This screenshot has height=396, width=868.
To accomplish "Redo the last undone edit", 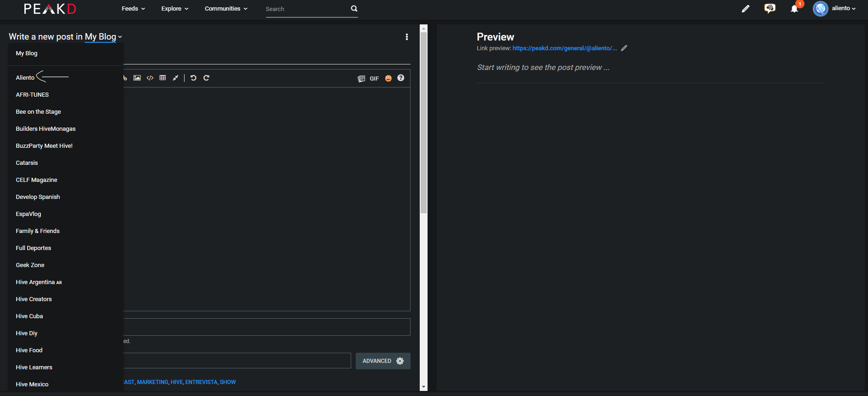I will click(206, 78).
